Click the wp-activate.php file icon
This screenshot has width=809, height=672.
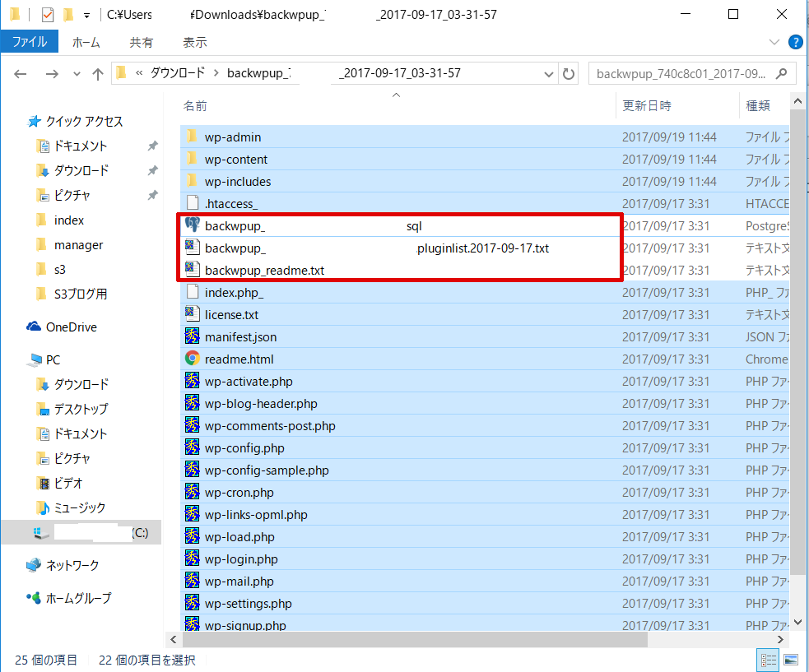tap(193, 381)
